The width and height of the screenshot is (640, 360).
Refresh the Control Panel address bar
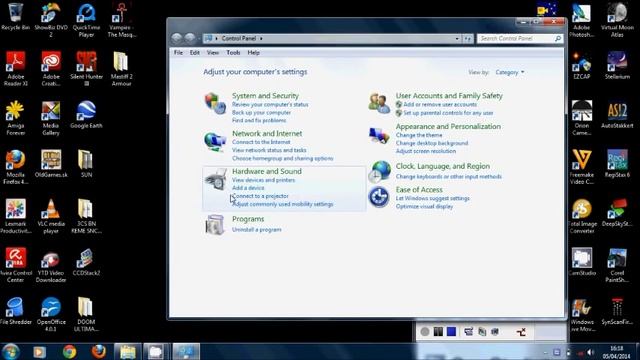coord(468,38)
